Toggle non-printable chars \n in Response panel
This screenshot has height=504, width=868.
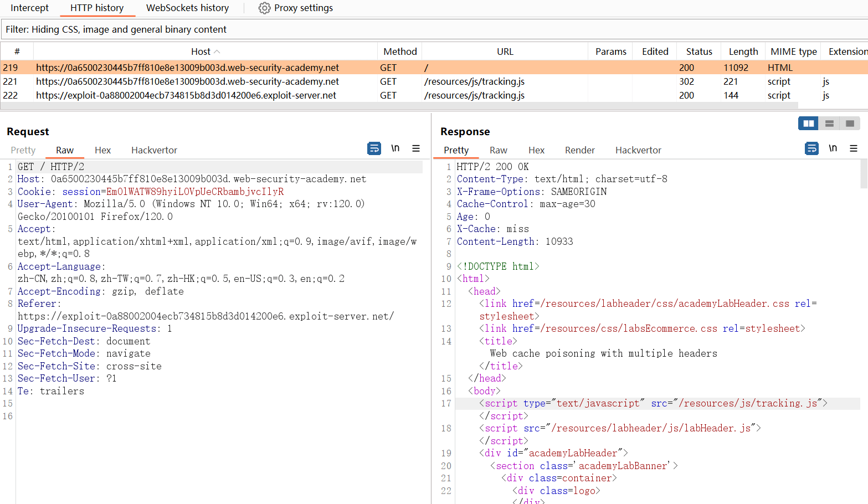[x=833, y=148]
